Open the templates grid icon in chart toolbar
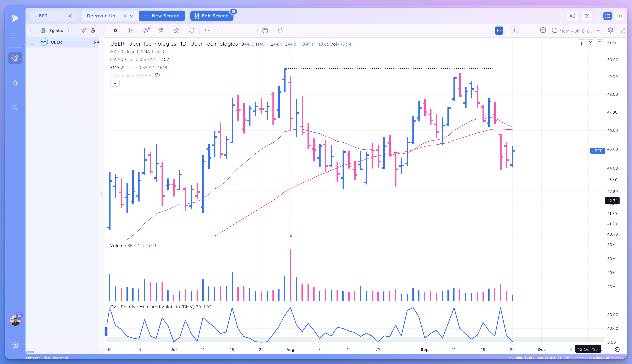632x364 pixels. pos(161,30)
